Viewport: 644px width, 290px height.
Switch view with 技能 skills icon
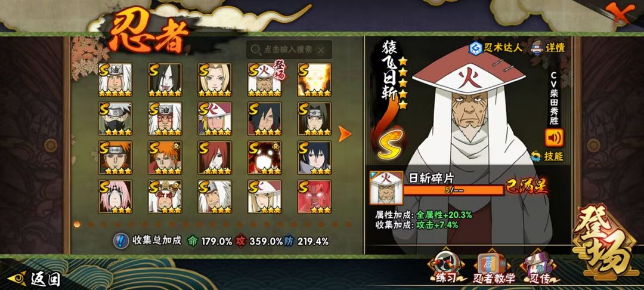click(535, 156)
